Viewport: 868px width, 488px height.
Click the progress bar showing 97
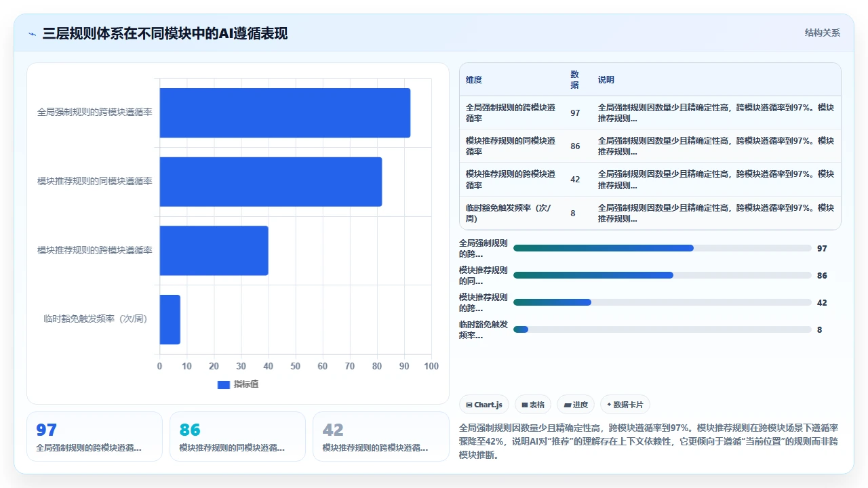[x=662, y=248]
